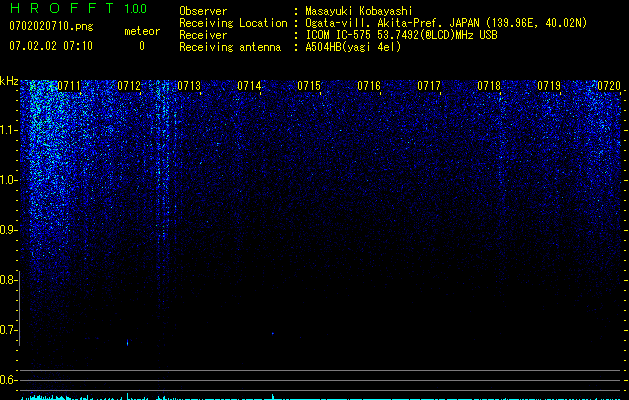This screenshot has height=400, width=629.
Task: Click the 1.0 kHz frequency axis label
Action: (8, 180)
